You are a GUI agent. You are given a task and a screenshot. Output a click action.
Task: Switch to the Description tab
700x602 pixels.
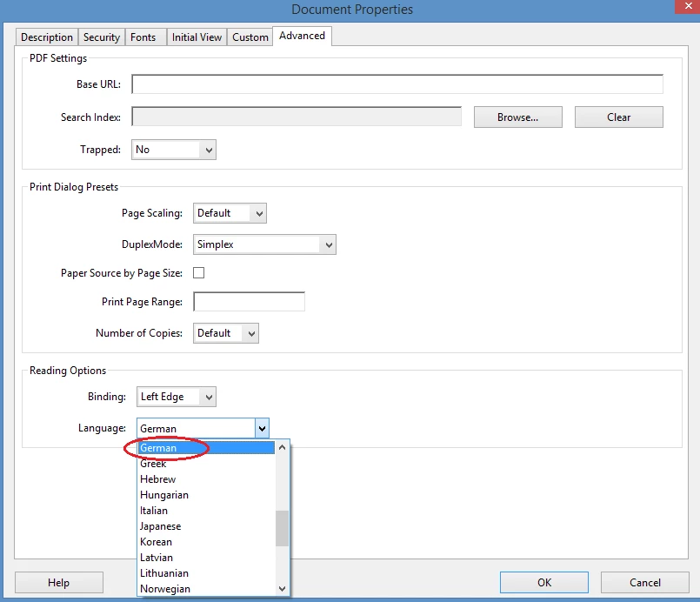click(x=47, y=37)
